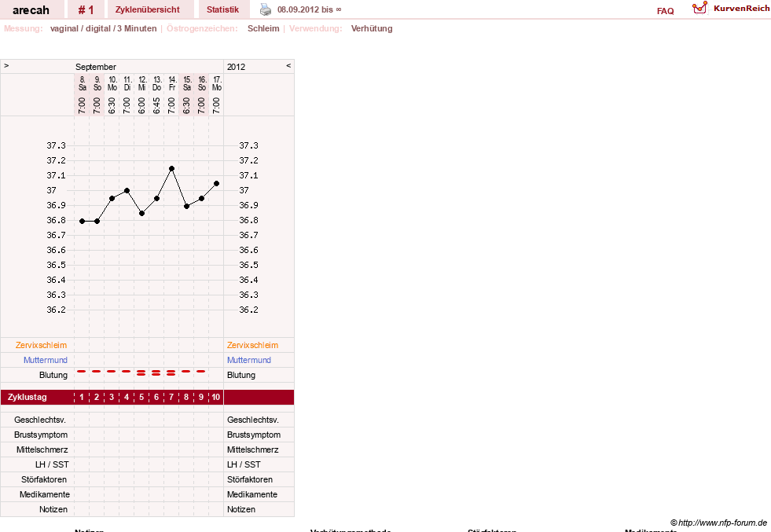Viewport: 771px width, 532px height.
Task: Click the left 37.3 axis label
Action: tap(56, 145)
